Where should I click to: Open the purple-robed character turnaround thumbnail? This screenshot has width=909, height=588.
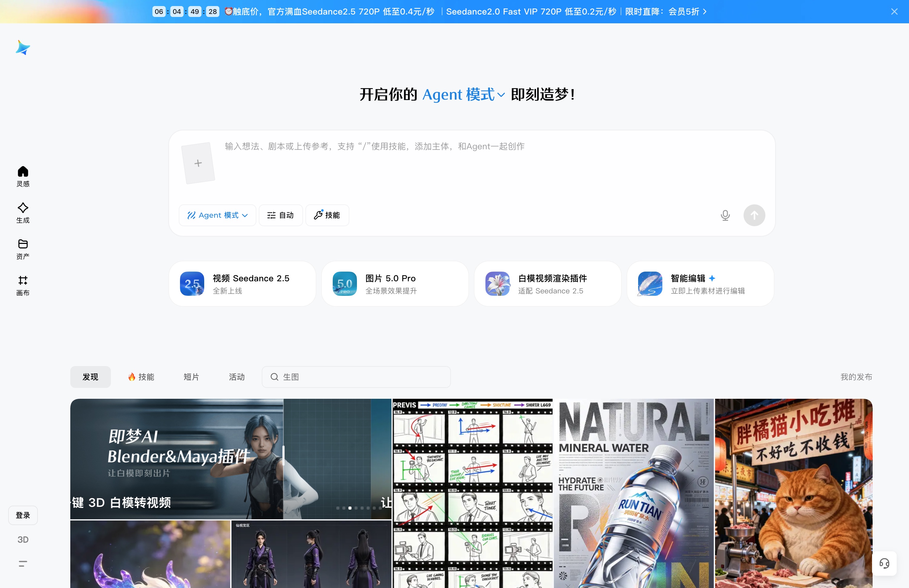click(311, 554)
